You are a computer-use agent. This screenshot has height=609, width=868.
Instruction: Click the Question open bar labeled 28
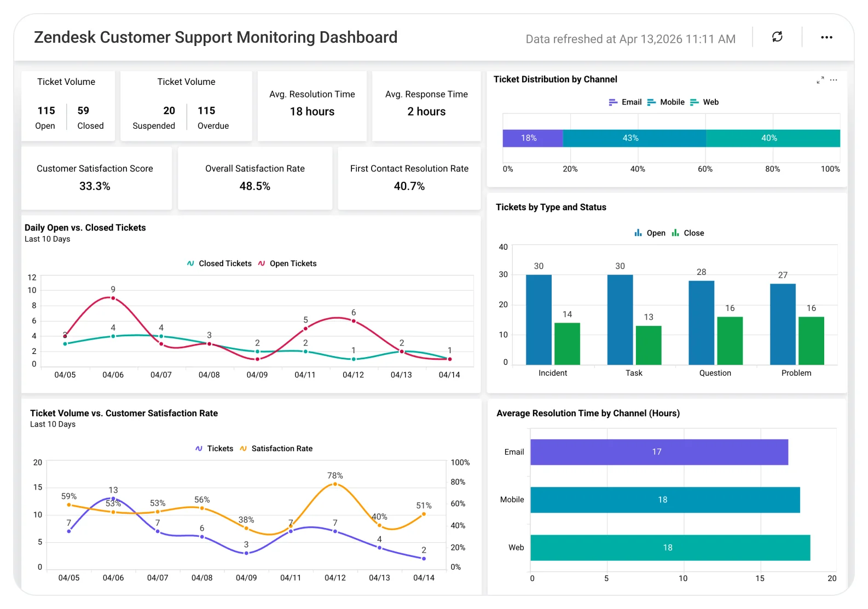pos(701,323)
